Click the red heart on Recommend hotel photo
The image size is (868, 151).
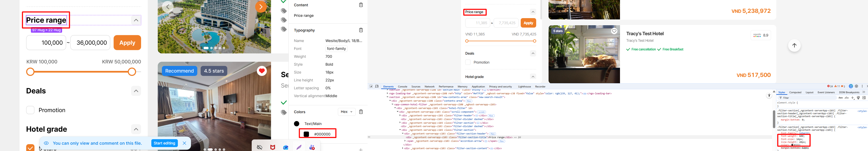point(262,71)
